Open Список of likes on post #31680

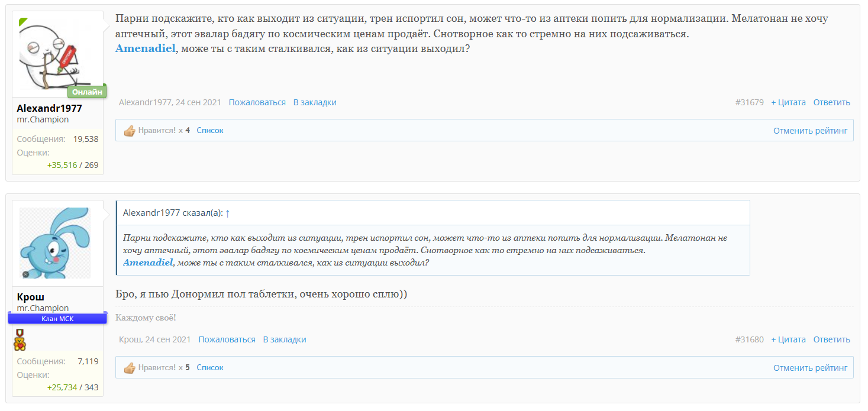click(210, 367)
